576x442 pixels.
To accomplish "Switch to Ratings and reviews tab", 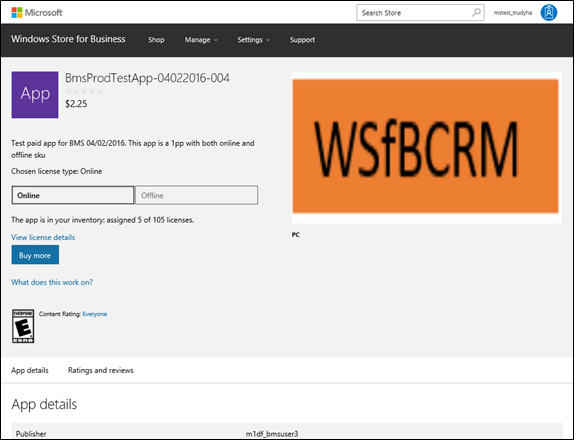I will click(x=101, y=370).
